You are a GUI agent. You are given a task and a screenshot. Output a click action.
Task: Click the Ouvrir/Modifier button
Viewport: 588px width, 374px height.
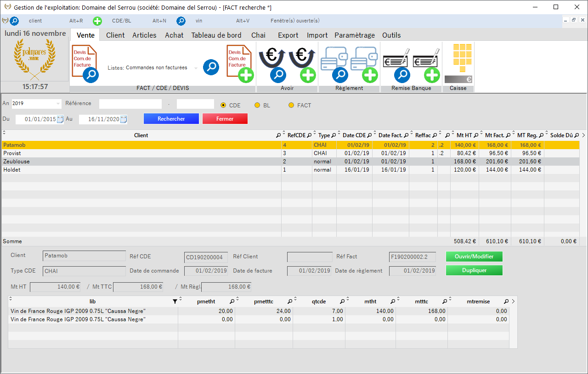coord(474,257)
